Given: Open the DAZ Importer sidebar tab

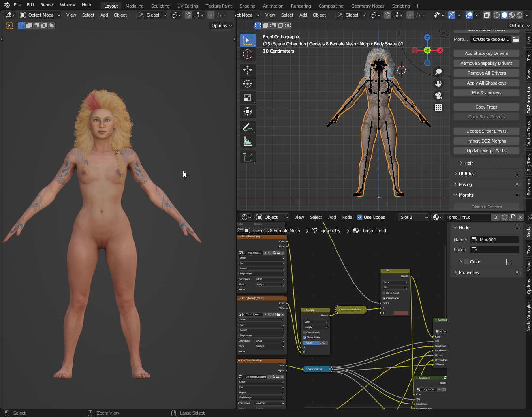Looking at the screenshot, I should pyautogui.click(x=529, y=100).
